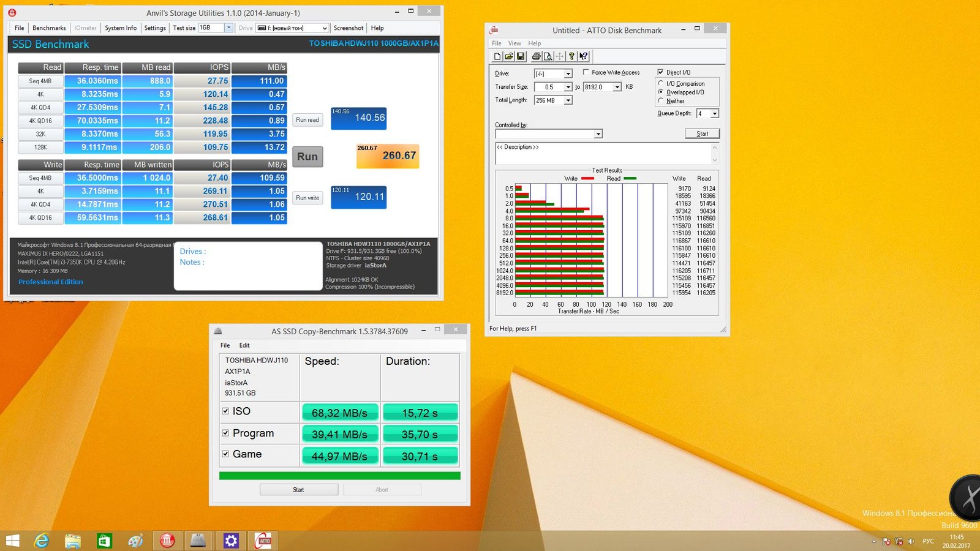The image size is (980, 551).
Task: Click the AS SSD Copy-Benchmark title bar icon
Action: click(x=218, y=331)
